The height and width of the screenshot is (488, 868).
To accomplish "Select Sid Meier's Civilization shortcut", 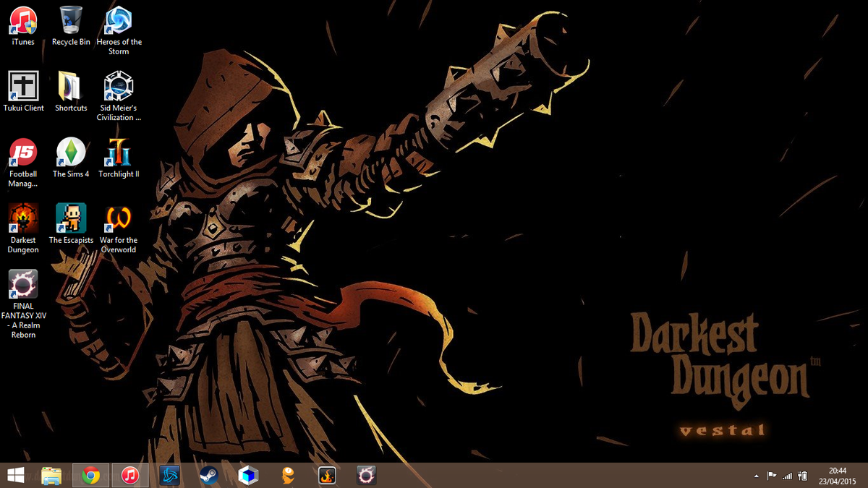I will [x=119, y=96].
